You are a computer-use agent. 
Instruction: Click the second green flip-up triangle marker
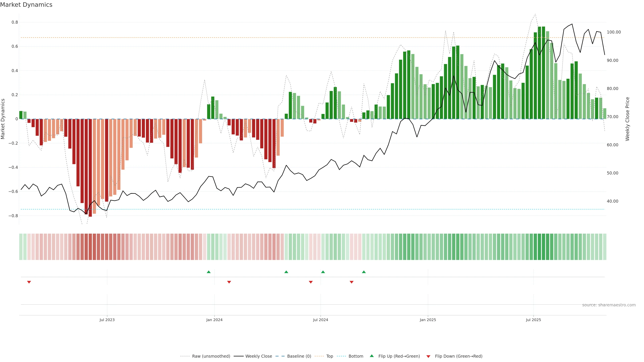pyautogui.click(x=286, y=272)
